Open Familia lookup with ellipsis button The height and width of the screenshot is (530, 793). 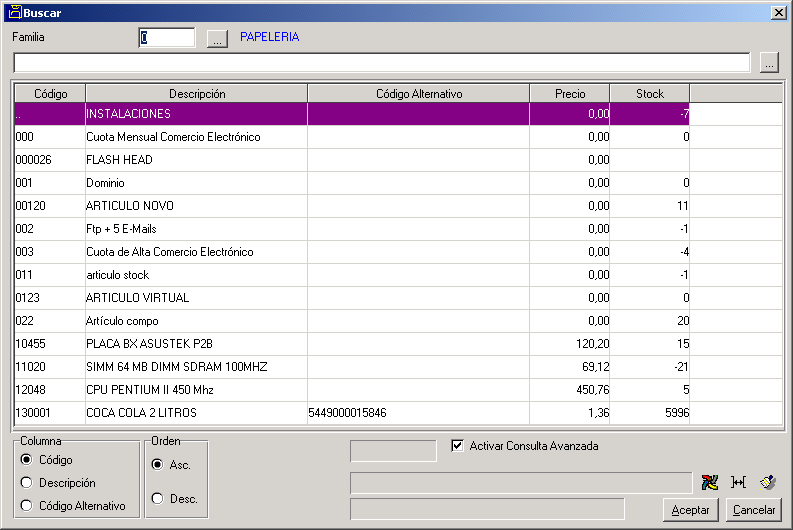coord(217,38)
